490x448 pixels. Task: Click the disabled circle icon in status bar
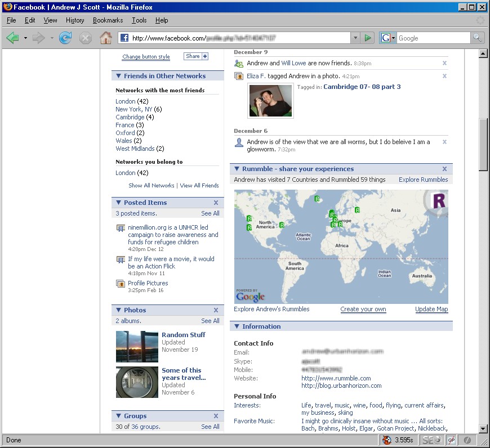click(467, 440)
